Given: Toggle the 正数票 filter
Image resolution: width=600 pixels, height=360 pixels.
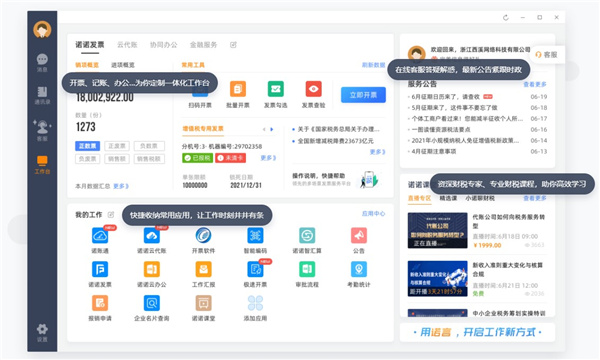Looking at the screenshot, I should pyautogui.click(x=87, y=146).
